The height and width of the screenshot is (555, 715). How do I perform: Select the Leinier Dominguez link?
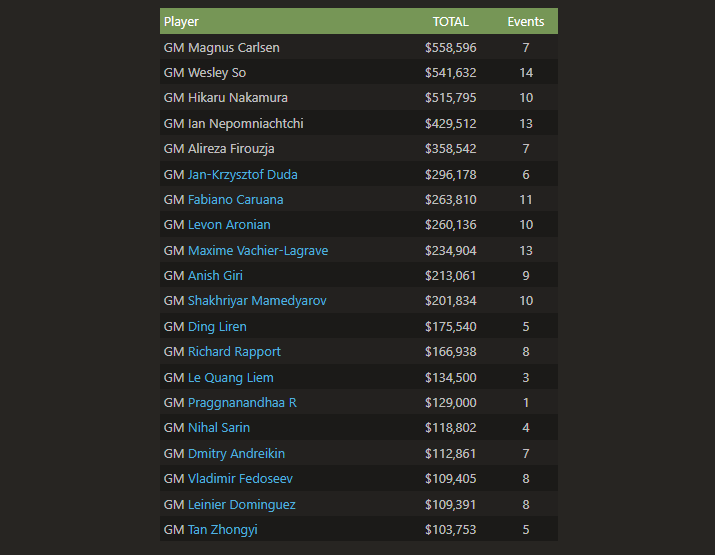click(x=241, y=504)
